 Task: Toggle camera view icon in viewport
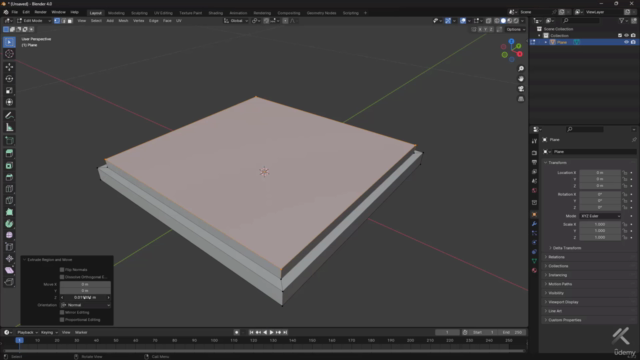521,89
